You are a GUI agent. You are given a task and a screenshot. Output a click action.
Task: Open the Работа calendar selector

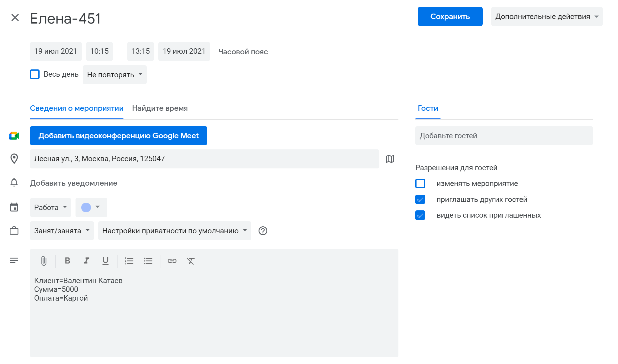50,207
